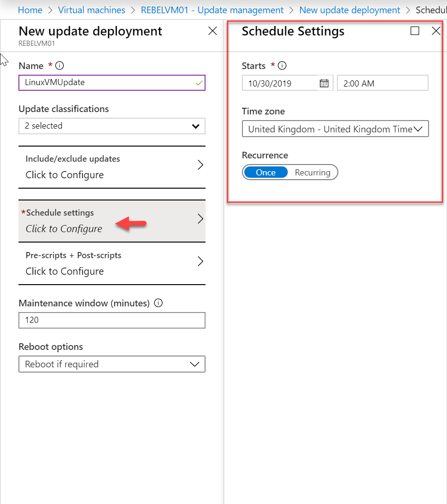This screenshot has width=447, height=504.
Task: Open Include/exclude updates configuration
Action: coord(112,167)
